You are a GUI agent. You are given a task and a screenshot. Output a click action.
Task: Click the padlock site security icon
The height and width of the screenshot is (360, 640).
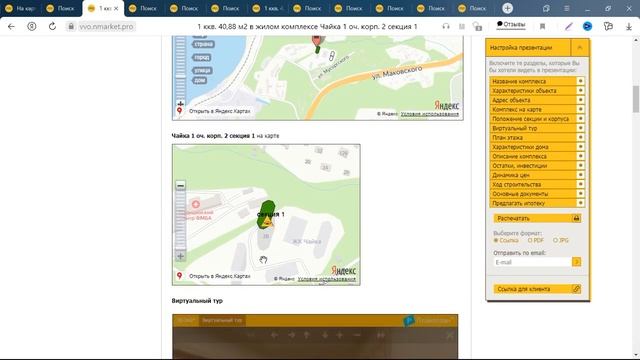[x=71, y=27]
